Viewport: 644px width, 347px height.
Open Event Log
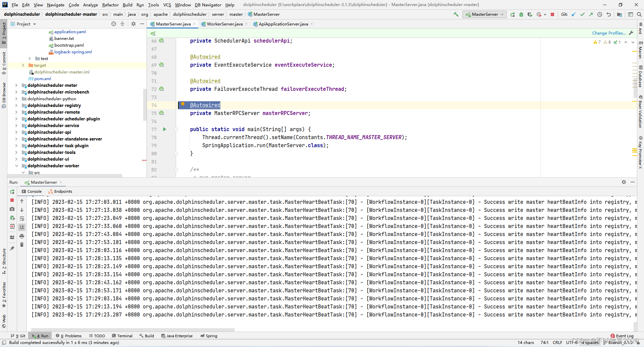[622, 336]
